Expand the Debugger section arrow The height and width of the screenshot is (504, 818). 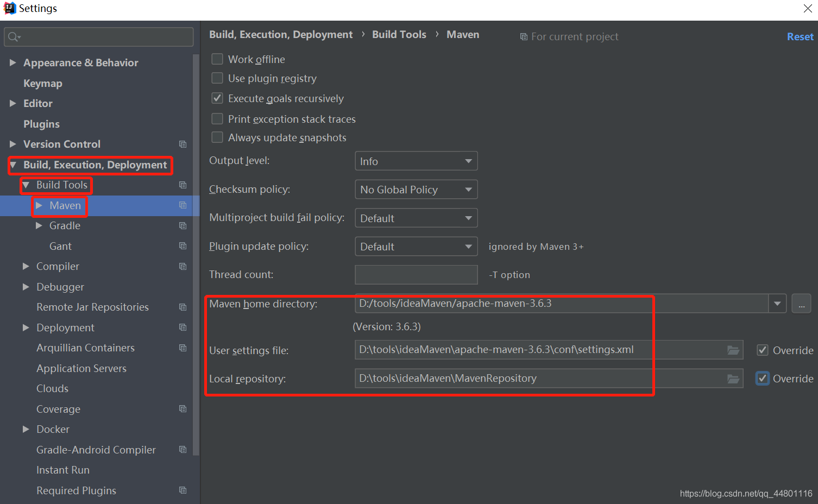pyautogui.click(x=26, y=287)
